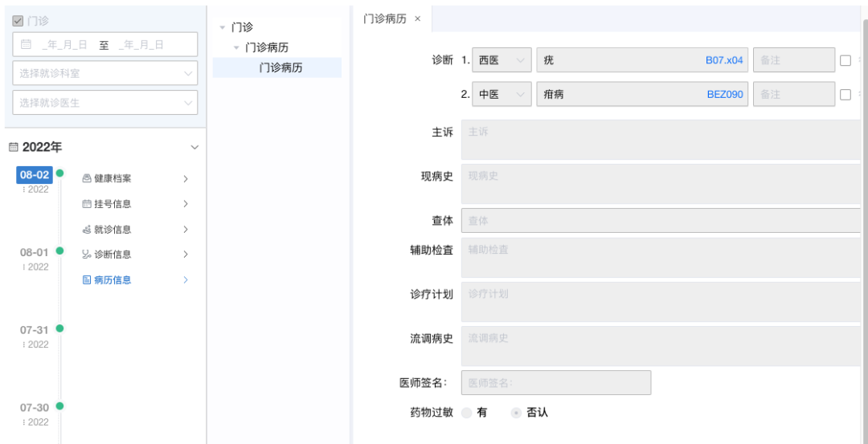Toggle the 门诊 checkbox at the top left
868x444 pixels.
coord(18,21)
